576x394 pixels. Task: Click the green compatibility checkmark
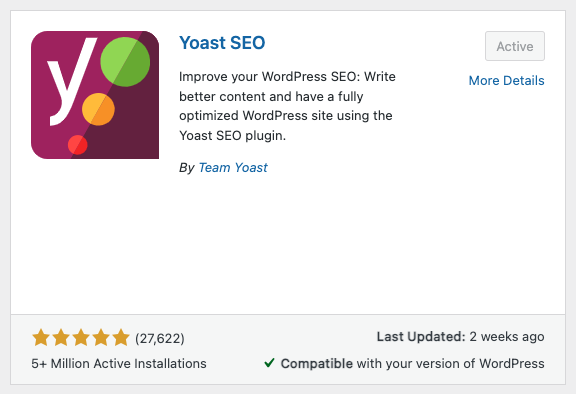(x=269, y=363)
